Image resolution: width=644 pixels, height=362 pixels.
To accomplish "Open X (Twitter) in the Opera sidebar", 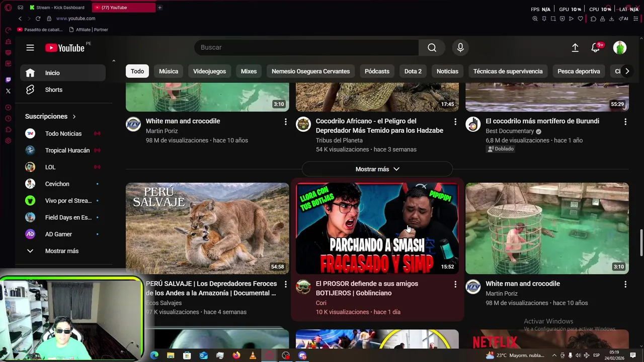I will [x=8, y=91].
